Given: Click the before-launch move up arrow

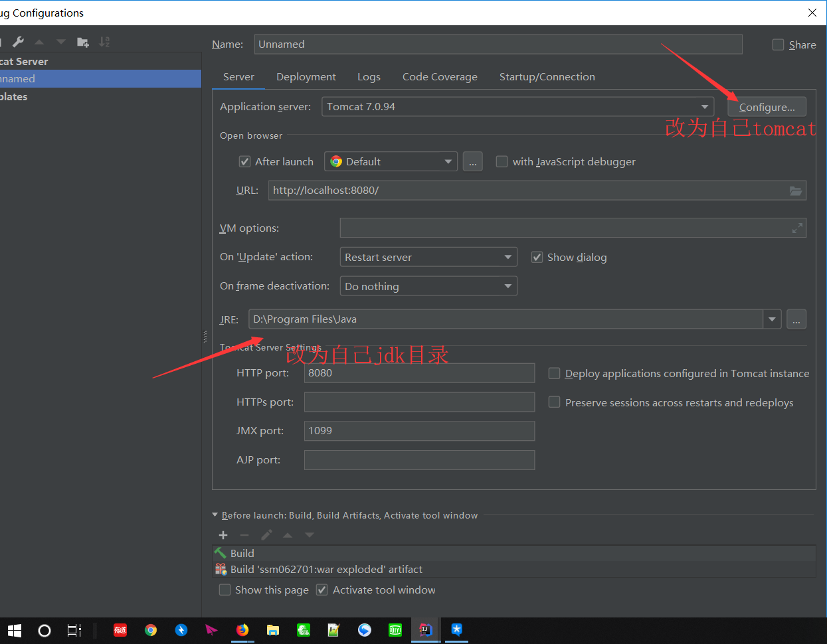Looking at the screenshot, I should [288, 535].
